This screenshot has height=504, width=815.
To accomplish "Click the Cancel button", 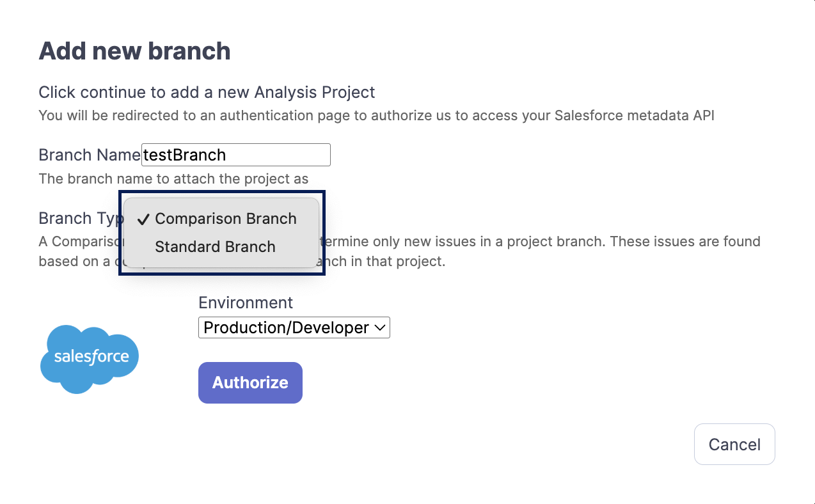I will (x=734, y=445).
